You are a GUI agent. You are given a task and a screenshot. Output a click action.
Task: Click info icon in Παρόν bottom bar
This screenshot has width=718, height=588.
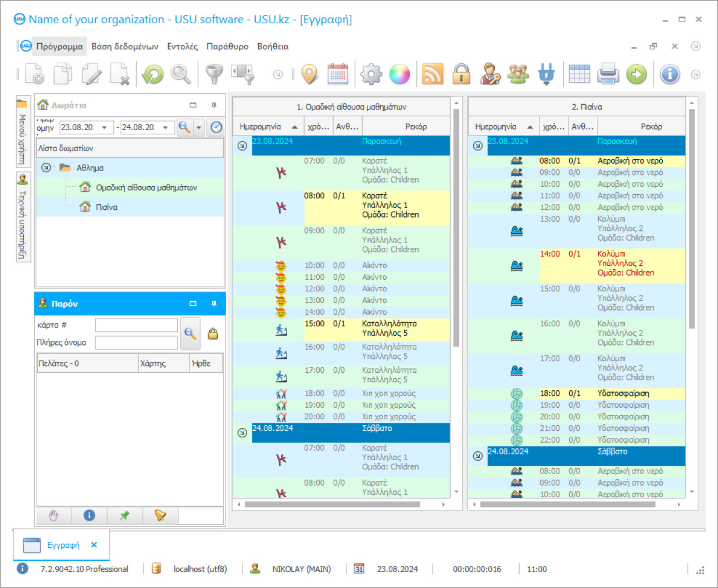[x=89, y=515]
